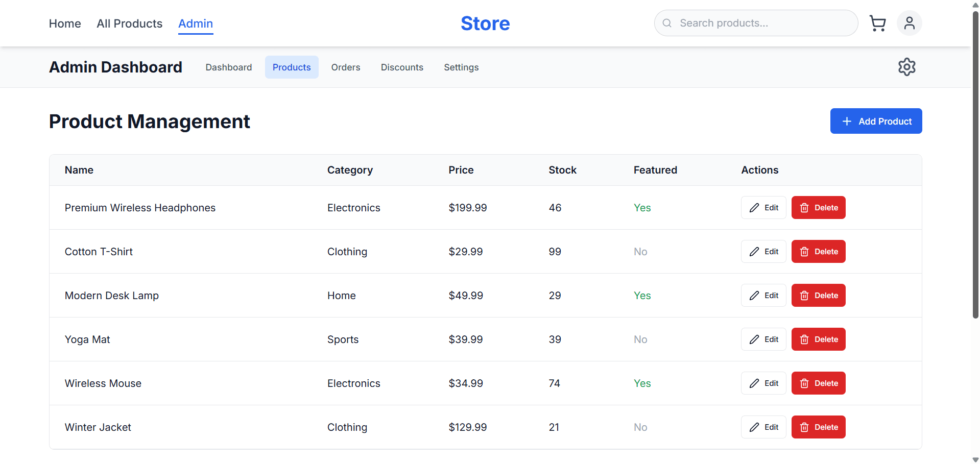
Task: Click the edit pencil for Yoga Mat
Action: (755, 339)
